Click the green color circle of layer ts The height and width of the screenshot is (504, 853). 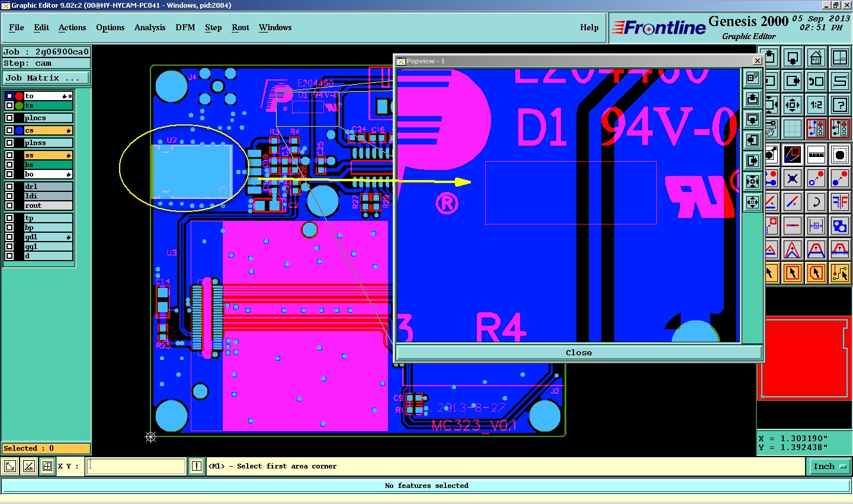tap(19, 105)
